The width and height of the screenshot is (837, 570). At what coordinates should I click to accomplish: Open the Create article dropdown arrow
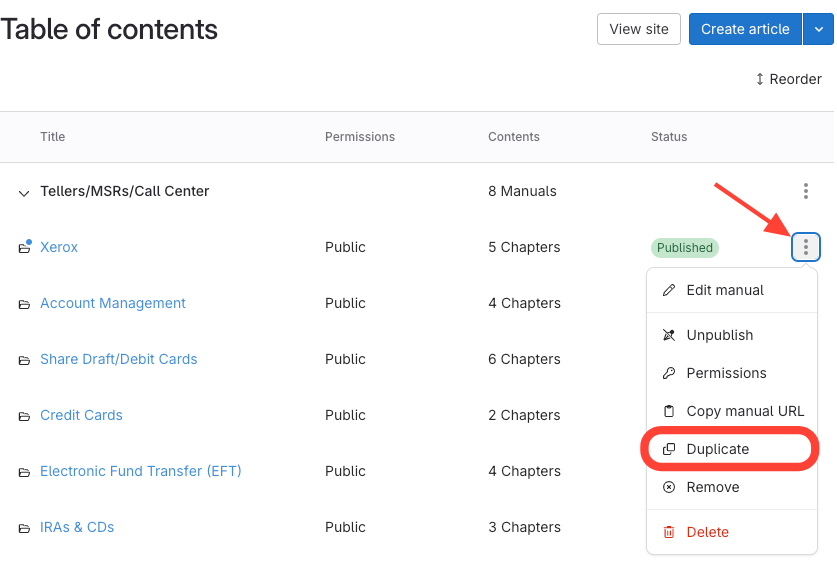pyautogui.click(x=818, y=29)
